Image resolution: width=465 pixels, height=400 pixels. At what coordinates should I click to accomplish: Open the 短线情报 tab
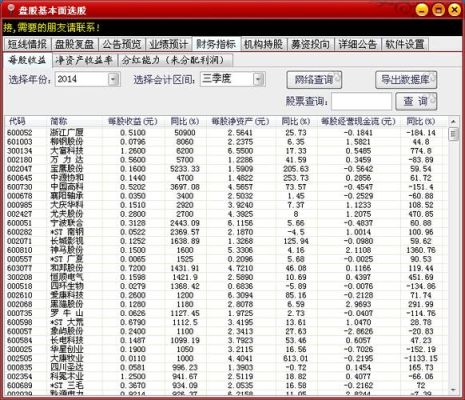point(27,44)
